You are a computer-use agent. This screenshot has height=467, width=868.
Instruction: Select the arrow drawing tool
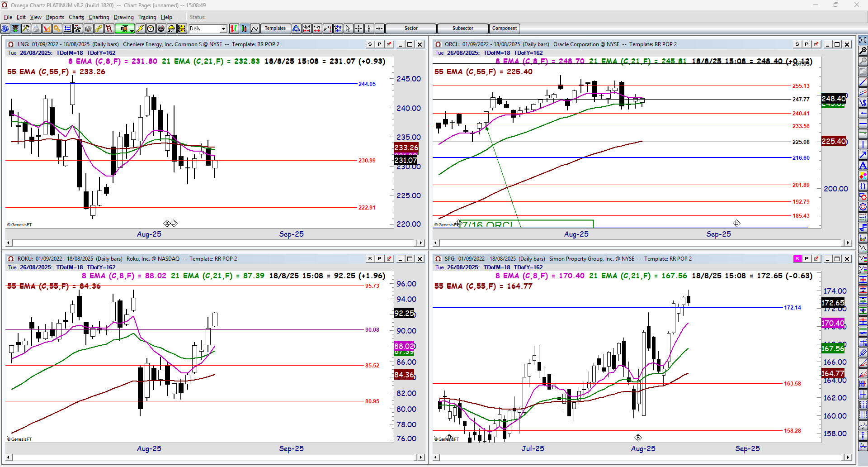863,155
